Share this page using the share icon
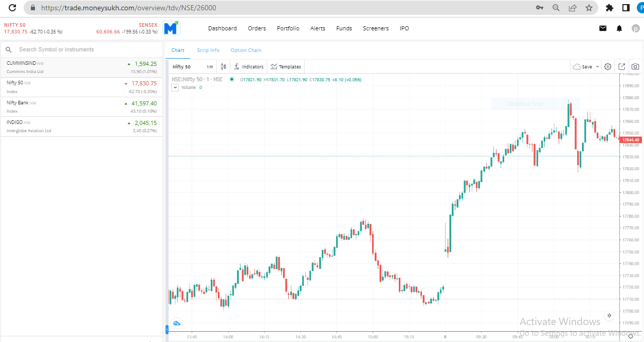Image resolution: width=644 pixels, height=342 pixels. tap(573, 8)
